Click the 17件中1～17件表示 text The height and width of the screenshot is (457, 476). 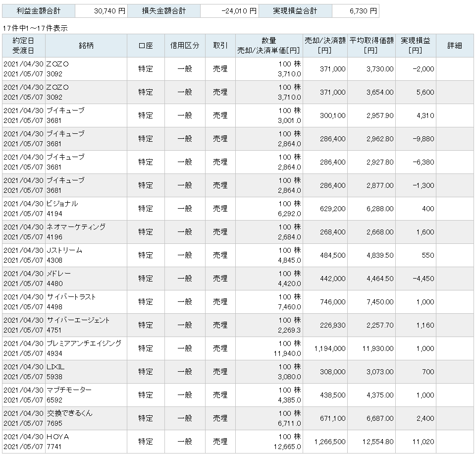click(35, 28)
